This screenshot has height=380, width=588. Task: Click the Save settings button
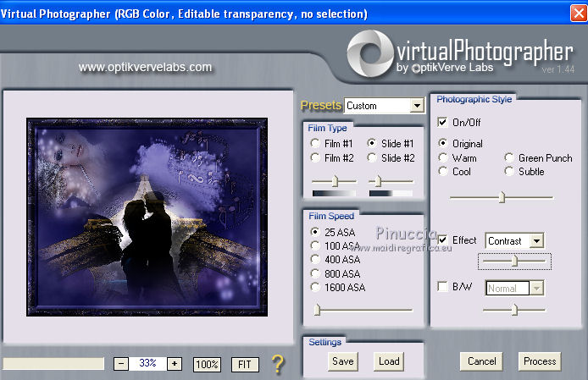tap(343, 361)
